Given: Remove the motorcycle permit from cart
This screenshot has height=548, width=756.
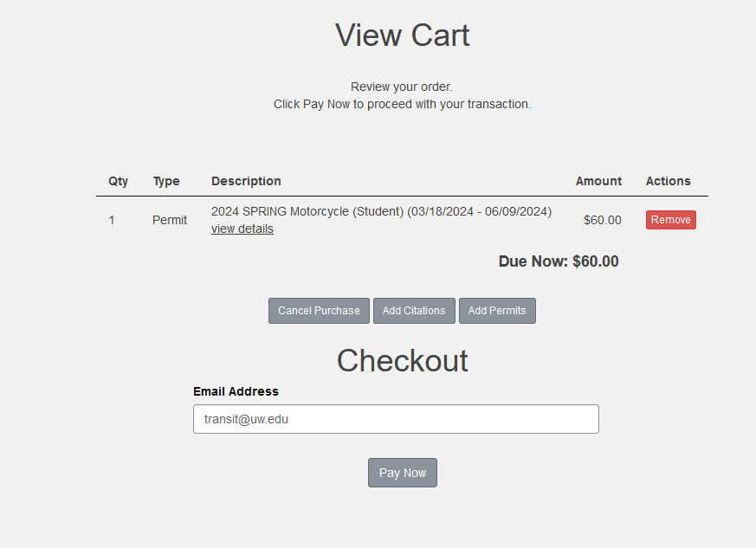Looking at the screenshot, I should pos(670,220).
